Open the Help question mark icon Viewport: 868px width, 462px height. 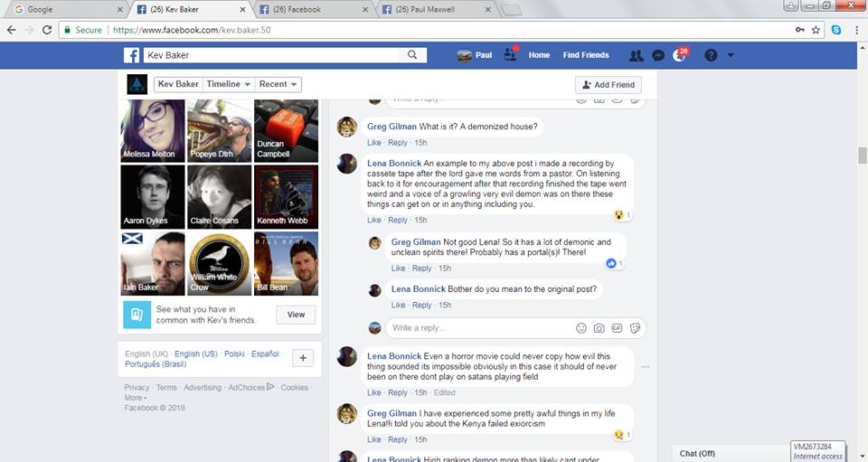[711, 55]
